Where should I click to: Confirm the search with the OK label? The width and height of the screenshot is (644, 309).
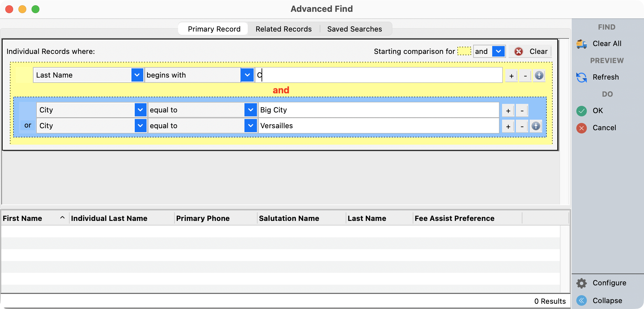598,111
